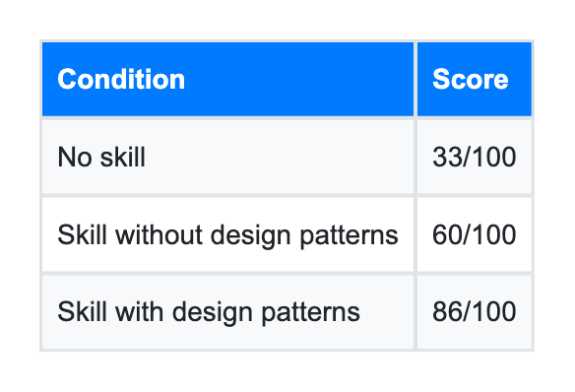Click the Score column header
The width and height of the screenshot is (575, 392).
point(475,79)
